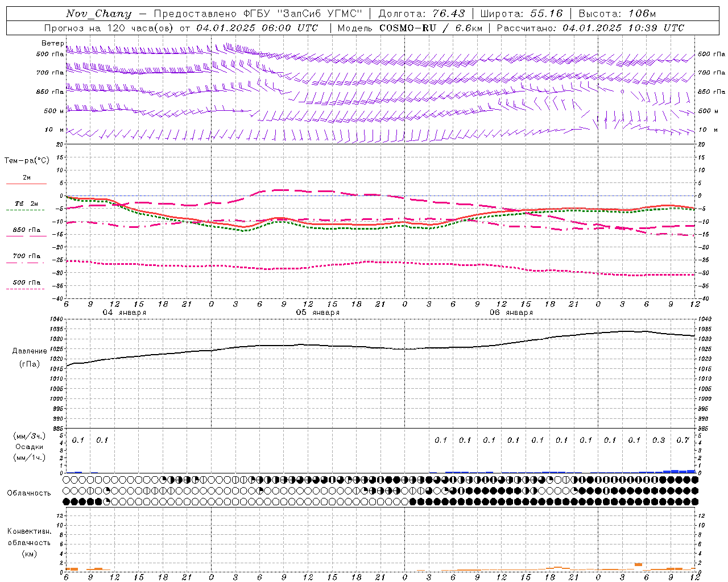
Task: Select the Модель COSMO-RU / 6.6км label
Action: pos(409,28)
